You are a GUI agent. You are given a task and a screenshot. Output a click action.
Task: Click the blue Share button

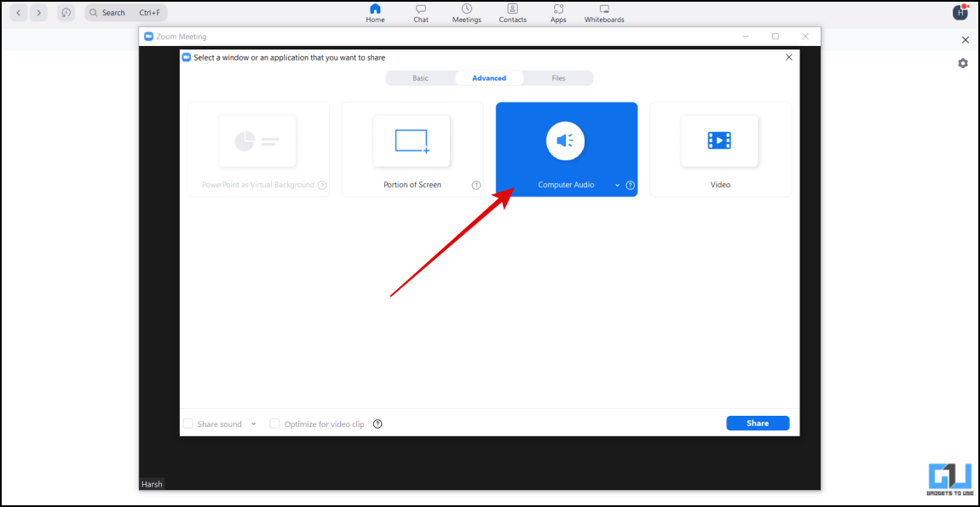tap(758, 423)
